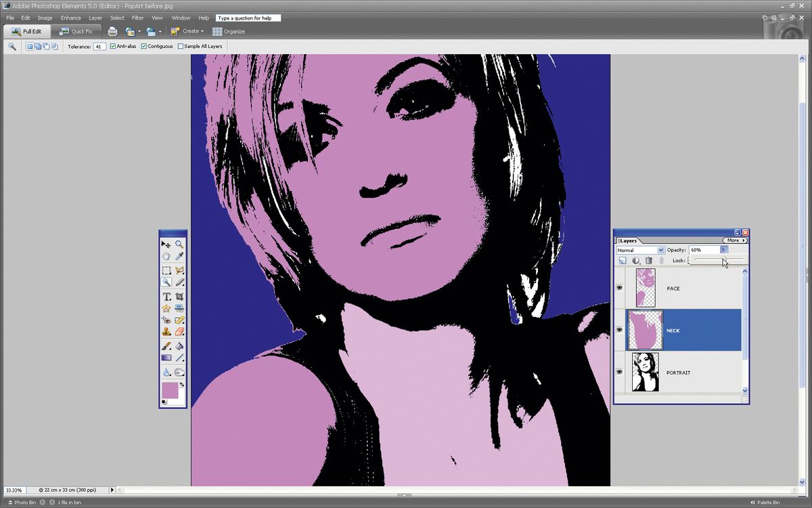Select the Magic Wand tool
812x508 pixels.
[x=167, y=282]
